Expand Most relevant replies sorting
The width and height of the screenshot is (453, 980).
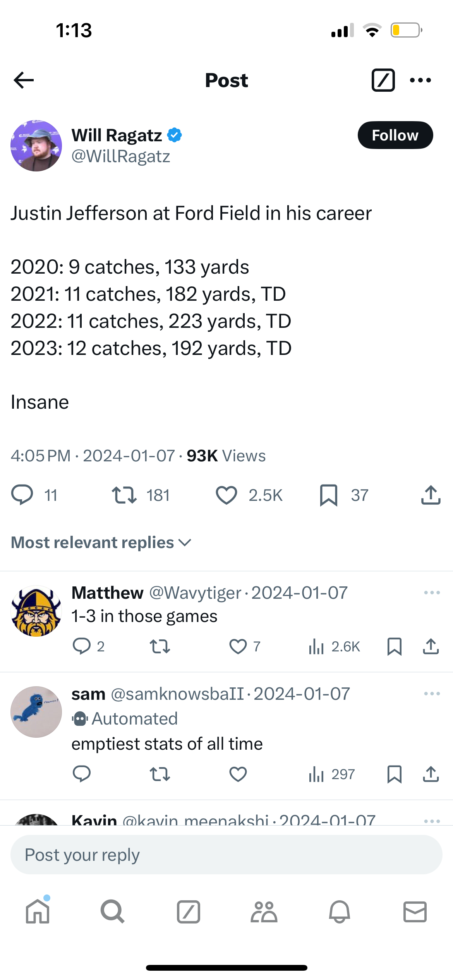101,543
